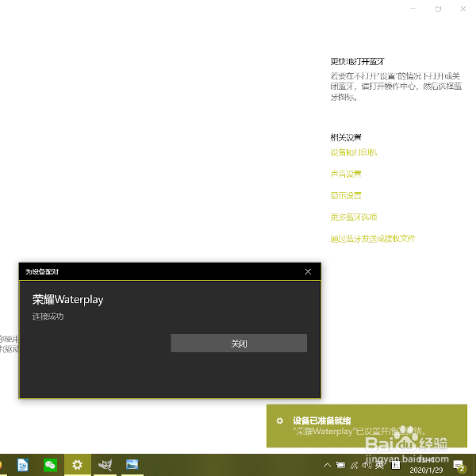
Task: Click the Settings gear taskbar icon
Action: 78,464
